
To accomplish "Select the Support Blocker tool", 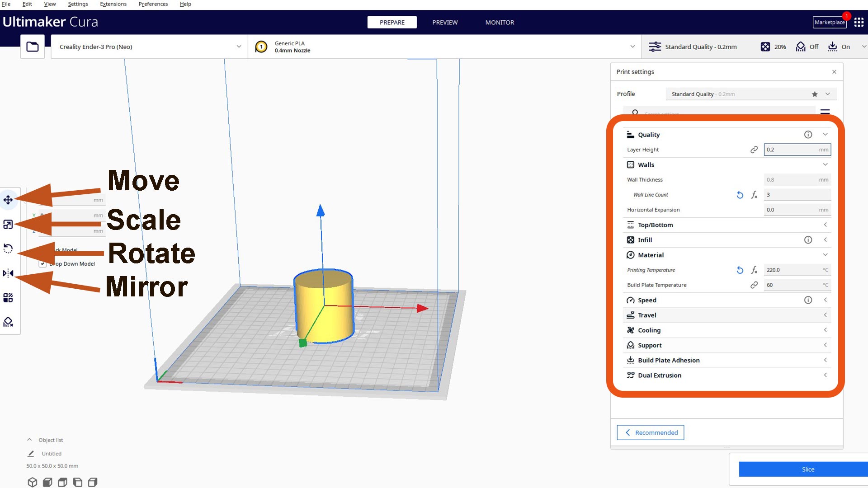I will point(8,322).
